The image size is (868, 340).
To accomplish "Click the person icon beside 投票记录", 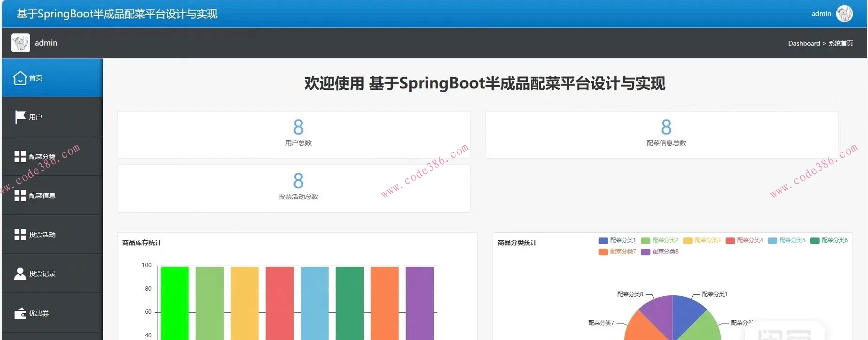I will point(20,274).
